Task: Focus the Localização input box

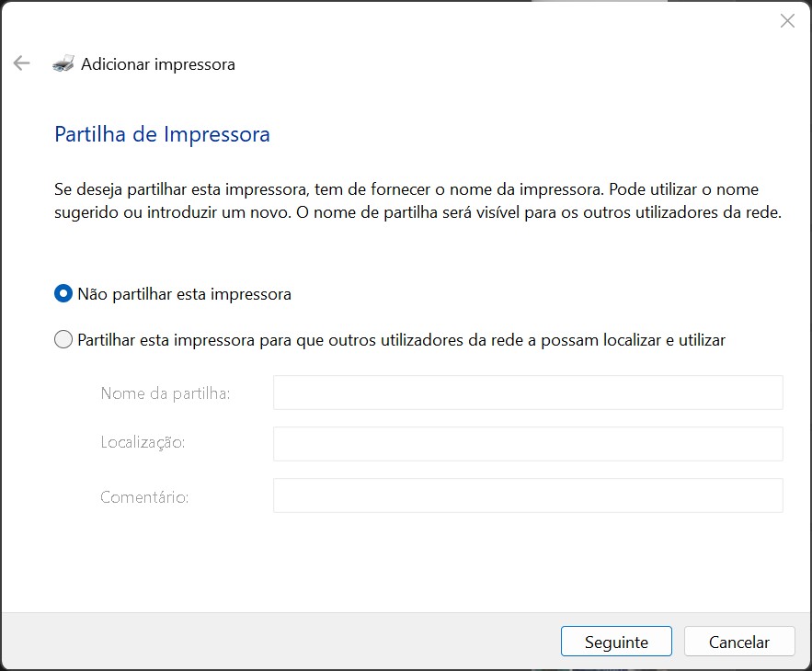Action: [x=528, y=444]
